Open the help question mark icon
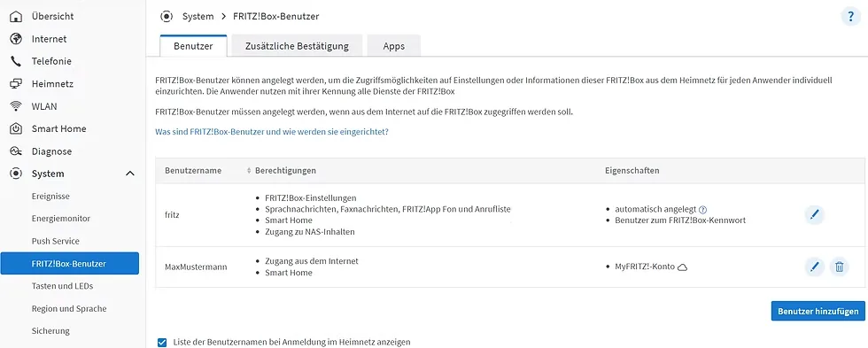 tap(850, 17)
